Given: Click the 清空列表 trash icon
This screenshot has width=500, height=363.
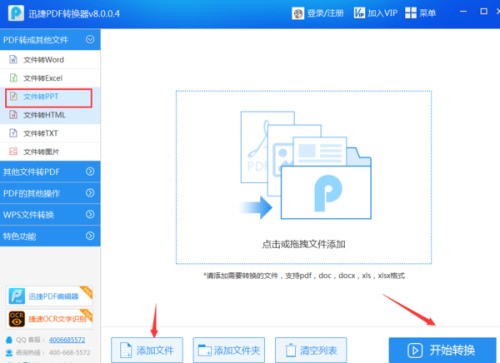Looking at the screenshot, I should 291,350.
